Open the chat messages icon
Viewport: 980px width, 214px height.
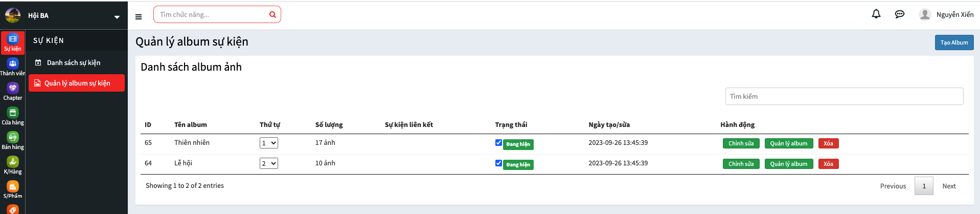[x=899, y=14]
